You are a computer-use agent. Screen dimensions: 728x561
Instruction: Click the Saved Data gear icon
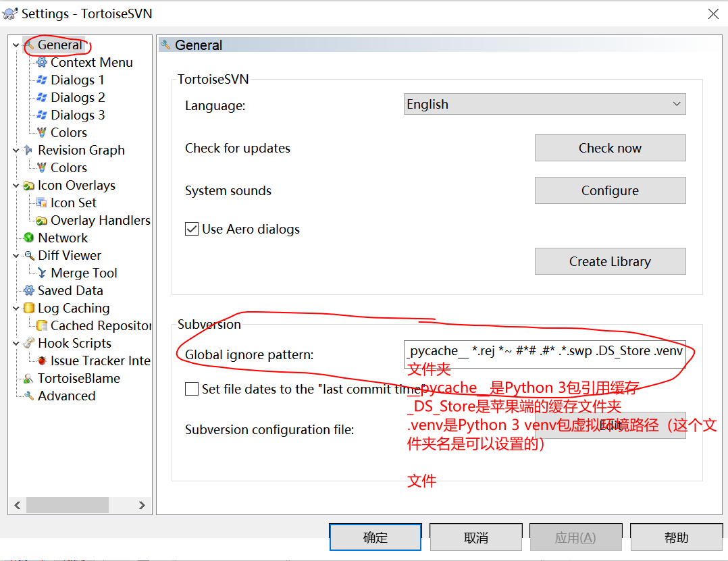click(29, 290)
